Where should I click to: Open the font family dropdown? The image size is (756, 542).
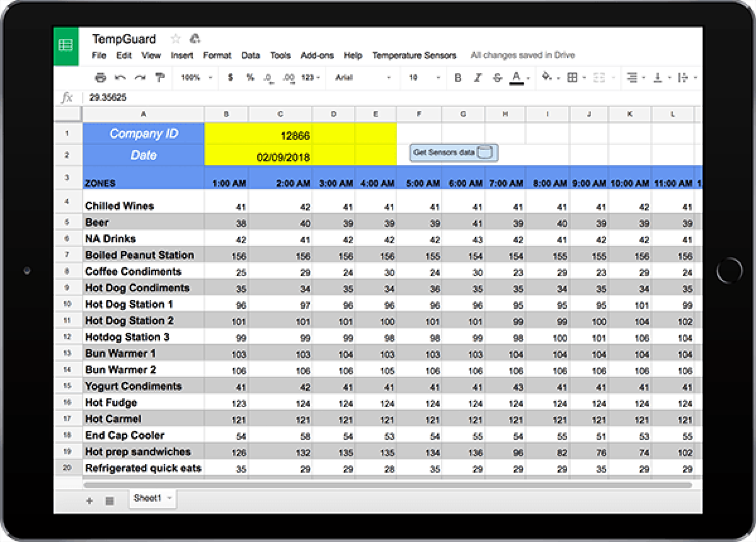[359, 77]
